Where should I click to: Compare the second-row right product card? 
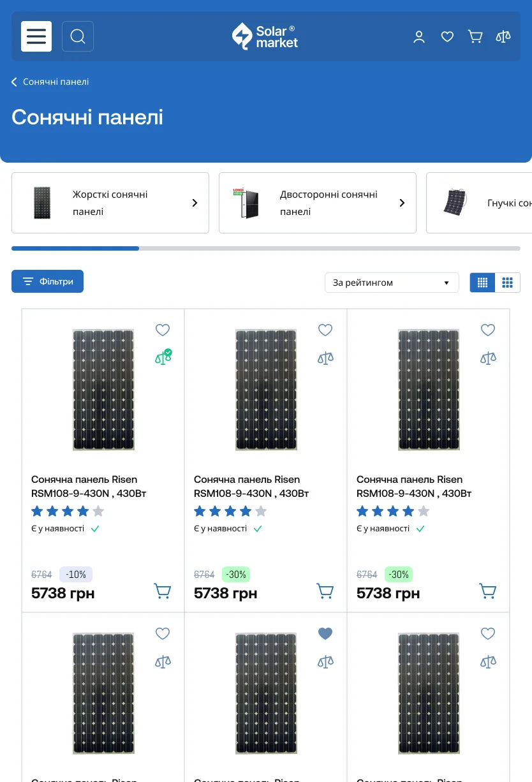(x=488, y=661)
